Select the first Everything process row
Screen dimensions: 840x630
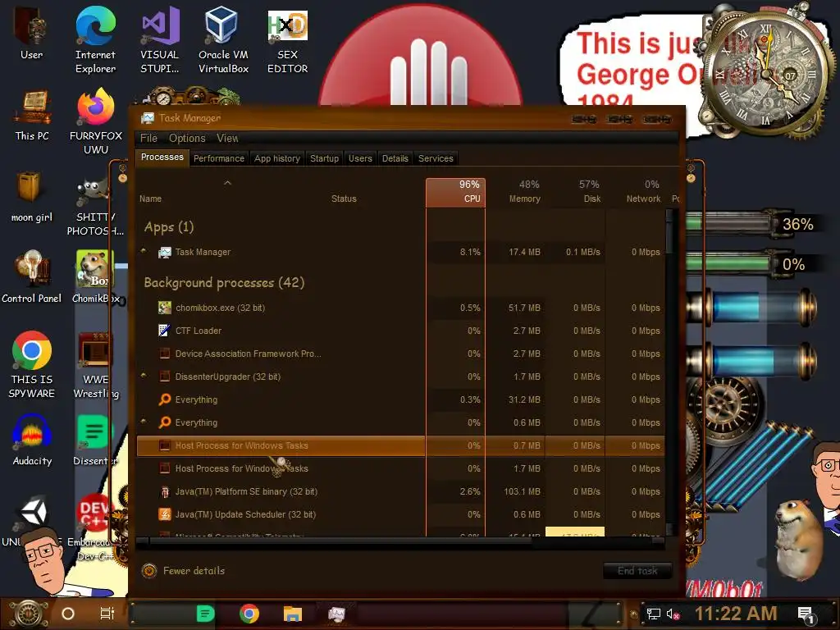(400, 399)
